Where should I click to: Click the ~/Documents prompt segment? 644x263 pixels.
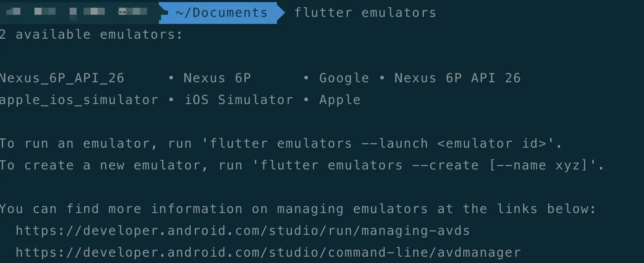(x=221, y=13)
